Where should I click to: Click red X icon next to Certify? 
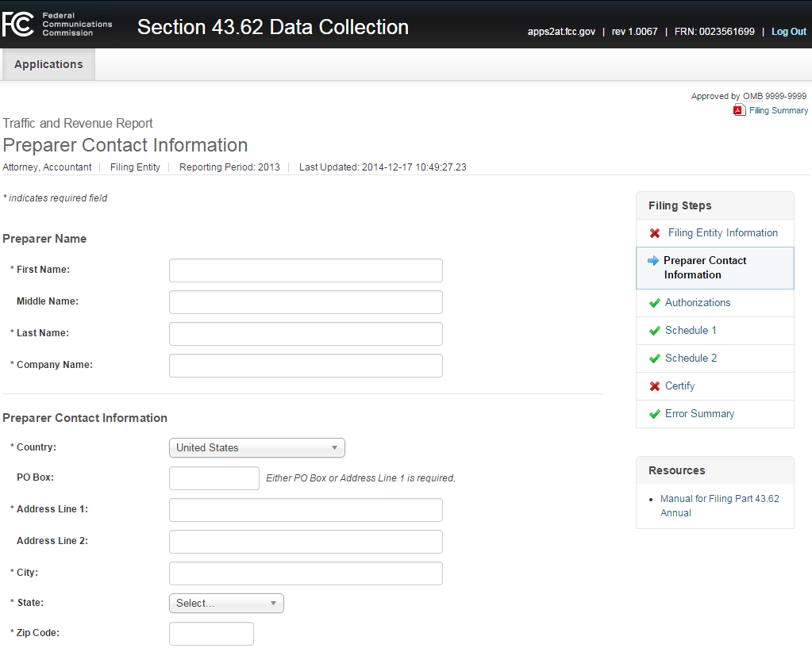[x=655, y=386]
